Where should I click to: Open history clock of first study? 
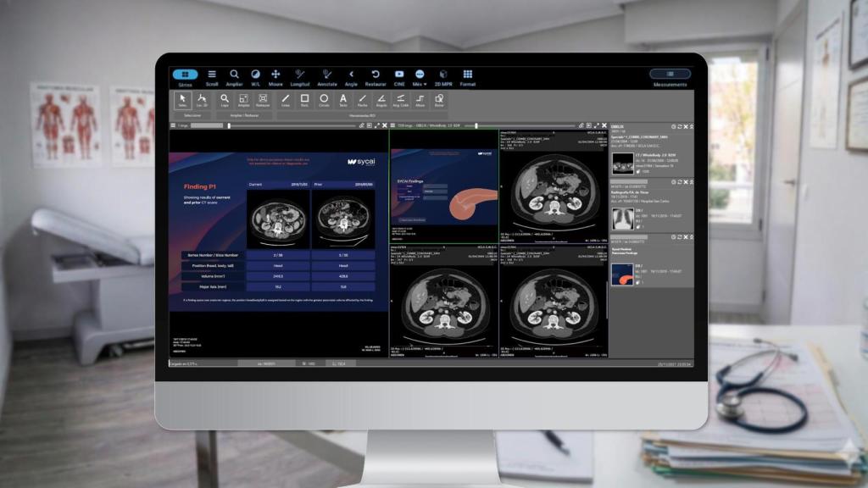[x=674, y=127]
